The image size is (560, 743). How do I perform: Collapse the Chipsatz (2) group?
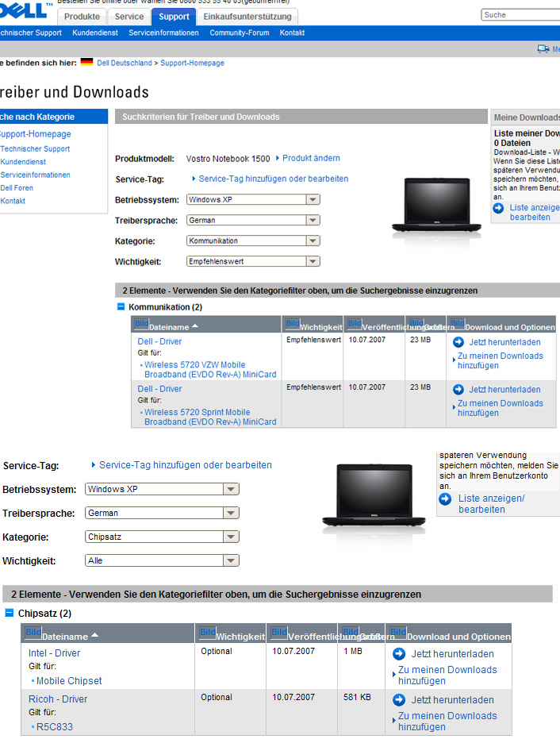point(9,613)
